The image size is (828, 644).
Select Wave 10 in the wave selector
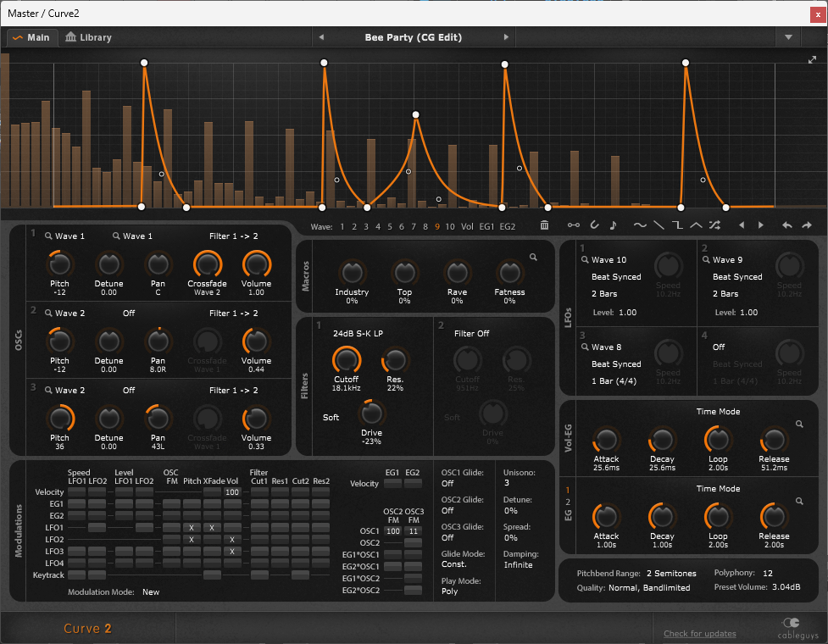point(450,226)
